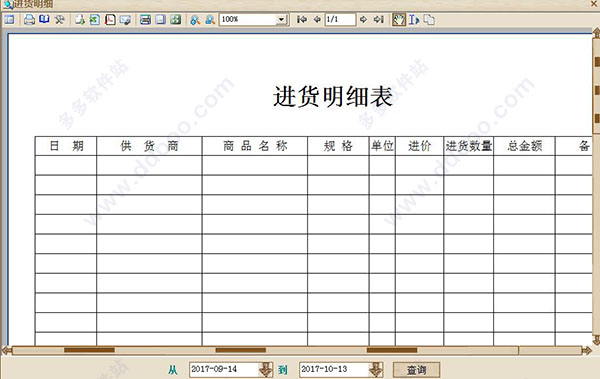Click the copy icon in toolbar
600x379 pixels.
429,20
